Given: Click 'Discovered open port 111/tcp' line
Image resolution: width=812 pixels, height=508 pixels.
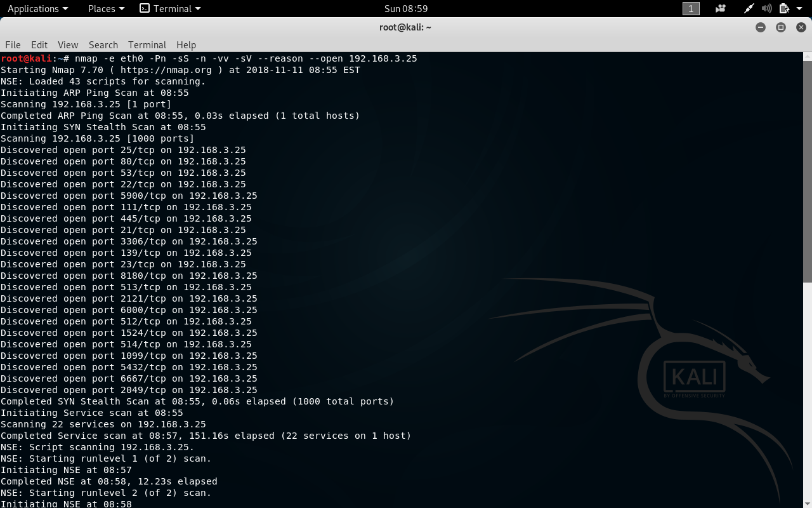Looking at the screenshot, I should tap(126, 207).
